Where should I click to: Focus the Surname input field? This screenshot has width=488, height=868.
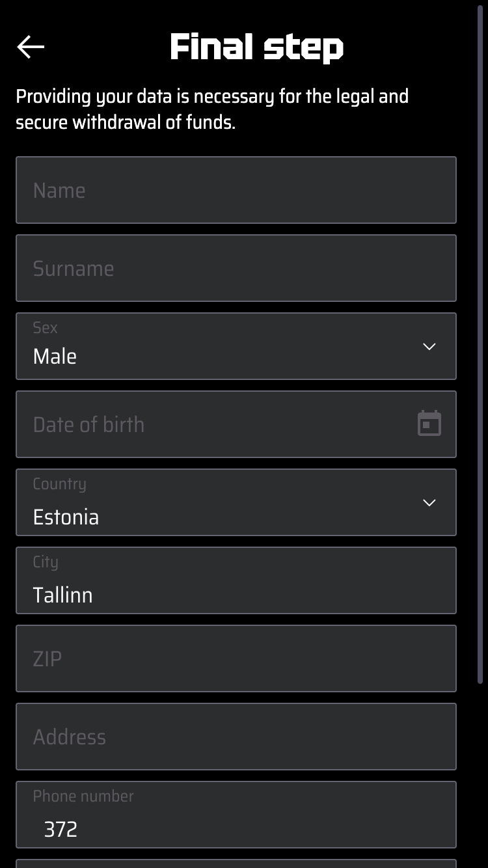(236, 268)
